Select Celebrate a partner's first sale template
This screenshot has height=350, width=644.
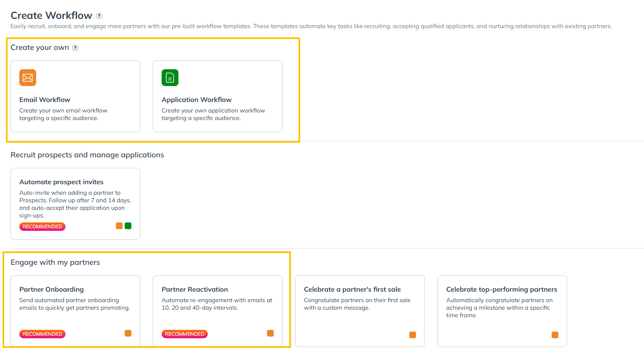[352, 289]
